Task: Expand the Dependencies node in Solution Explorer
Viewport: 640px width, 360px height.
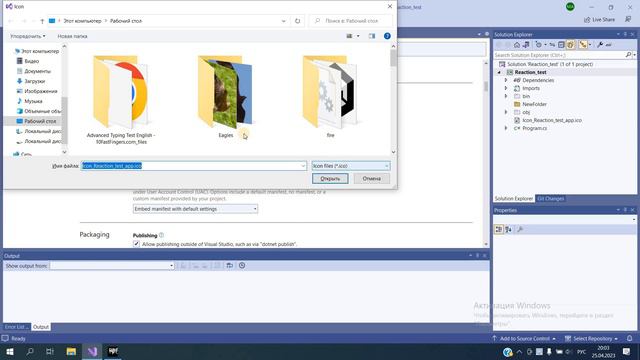Action: [506, 80]
